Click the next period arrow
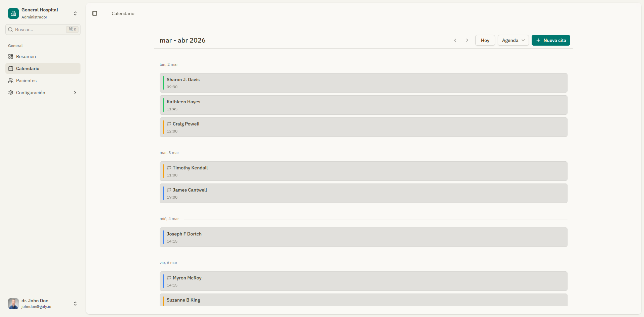The image size is (644, 317). tap(467, 40)
